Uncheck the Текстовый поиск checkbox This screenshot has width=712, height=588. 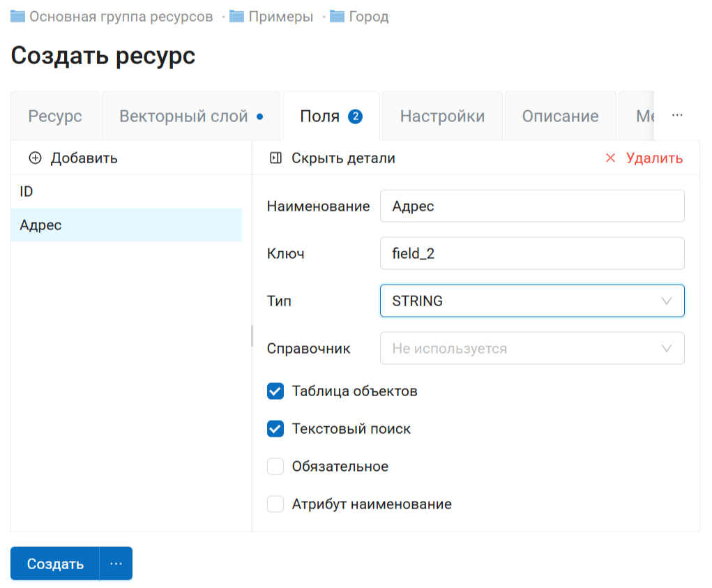click(x=275, y=429)
